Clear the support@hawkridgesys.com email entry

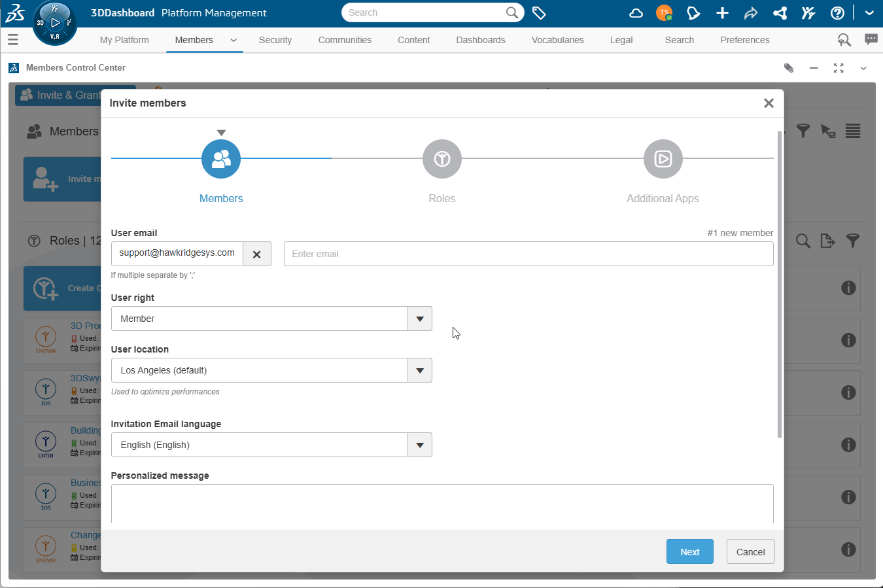coord(257,254)
